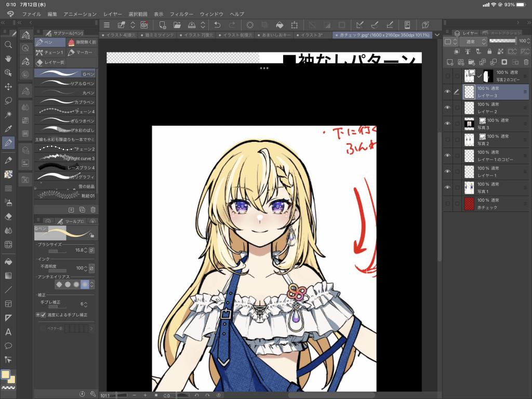Select the Text tool

[x=8, y=331]
